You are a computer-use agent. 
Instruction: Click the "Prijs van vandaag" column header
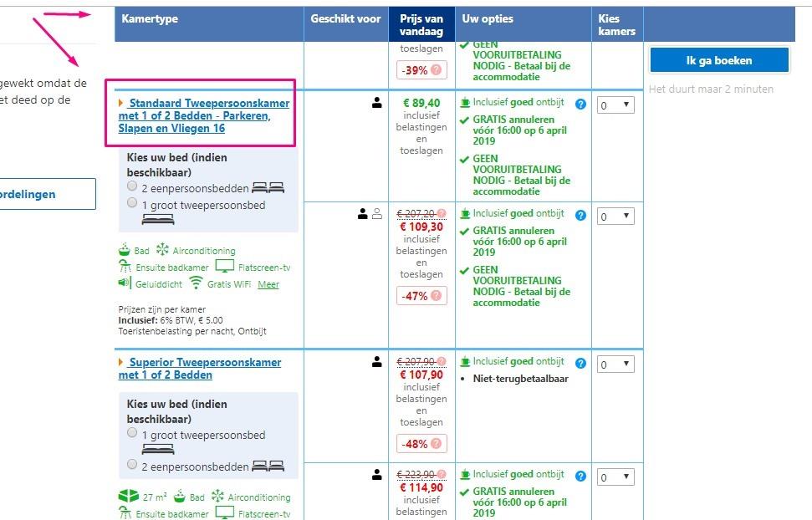tap(421, 25)
